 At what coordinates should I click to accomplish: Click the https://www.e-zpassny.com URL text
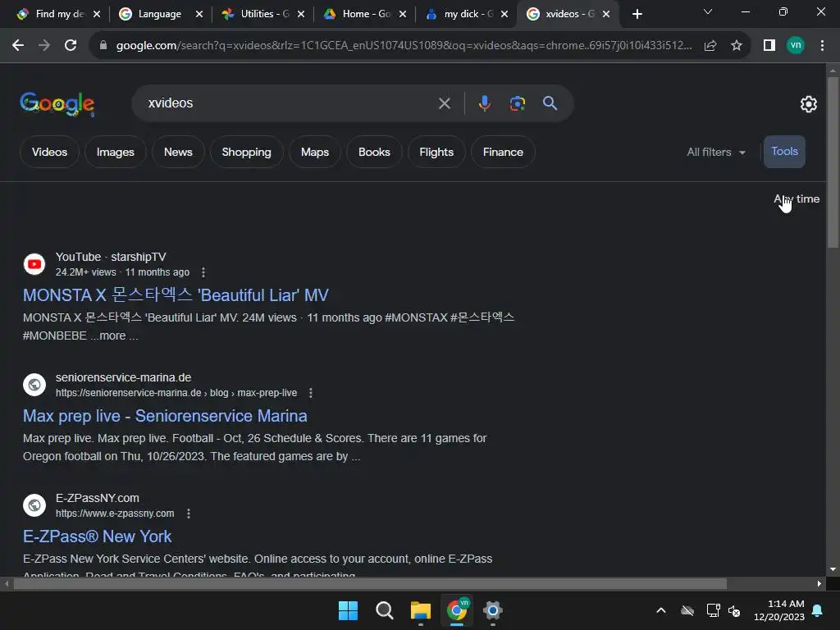[x=115, y=514]
